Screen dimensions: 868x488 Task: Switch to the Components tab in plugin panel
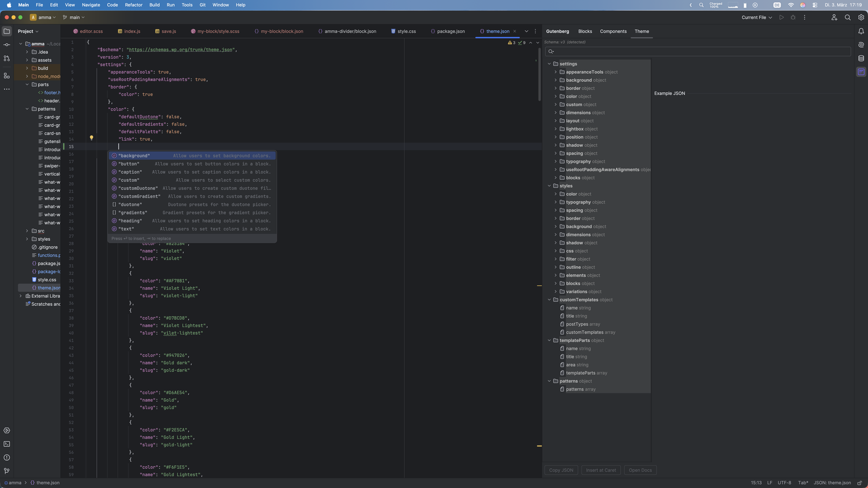(613, 31)
